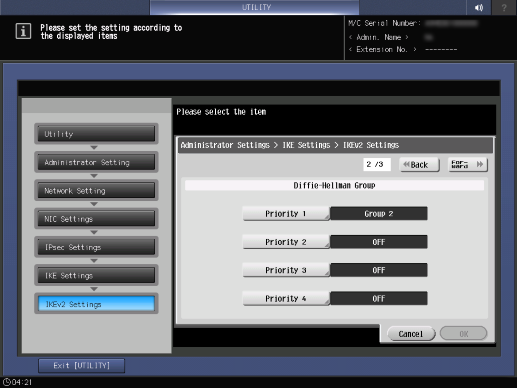Viewport: 517px width, 388px height.
Task: Open NIC Settings in the sidebar
Action: click(96, 219)
